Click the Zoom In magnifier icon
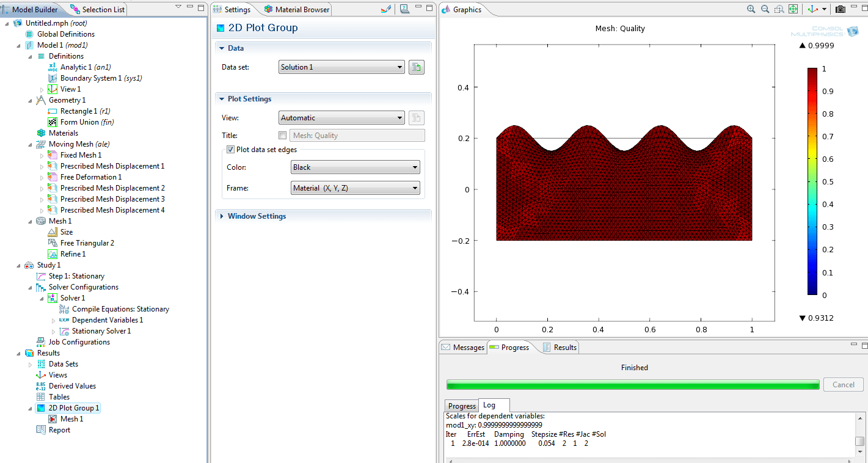The width and height of the screenshot is (868, 463). point(751,9)
